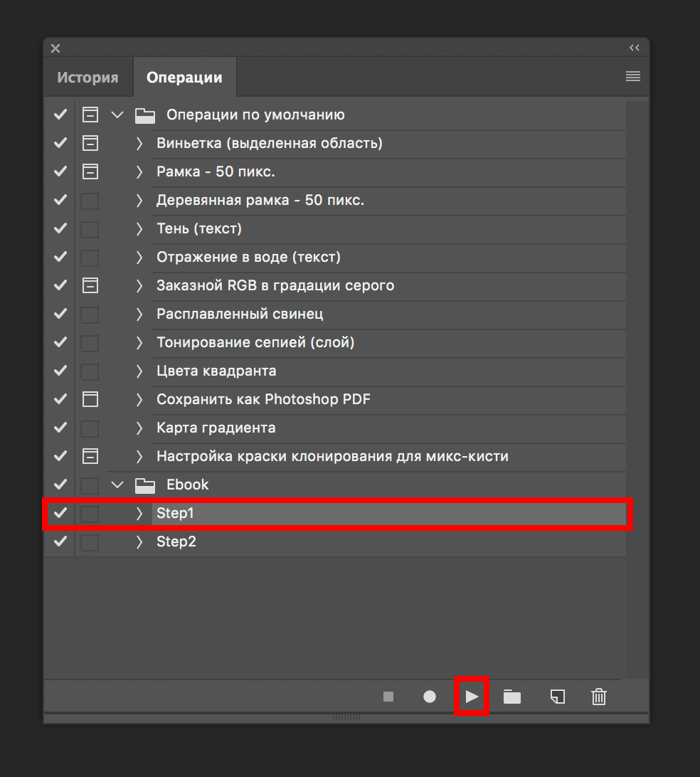The height and width of the screenshot is (777, 700).
Task: Collapse the Ebook action set
Action: pos(117,485)
